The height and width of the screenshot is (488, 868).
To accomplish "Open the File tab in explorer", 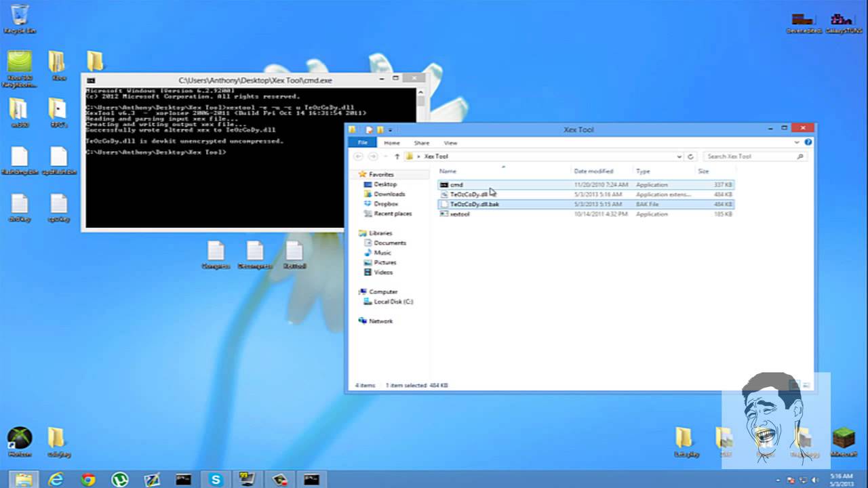I will 362,143.
